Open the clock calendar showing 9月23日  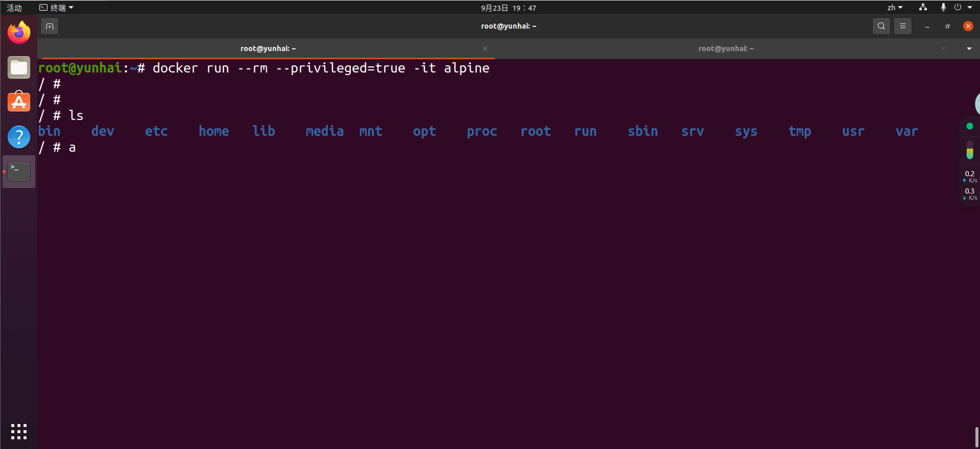[x=508, y=8]
